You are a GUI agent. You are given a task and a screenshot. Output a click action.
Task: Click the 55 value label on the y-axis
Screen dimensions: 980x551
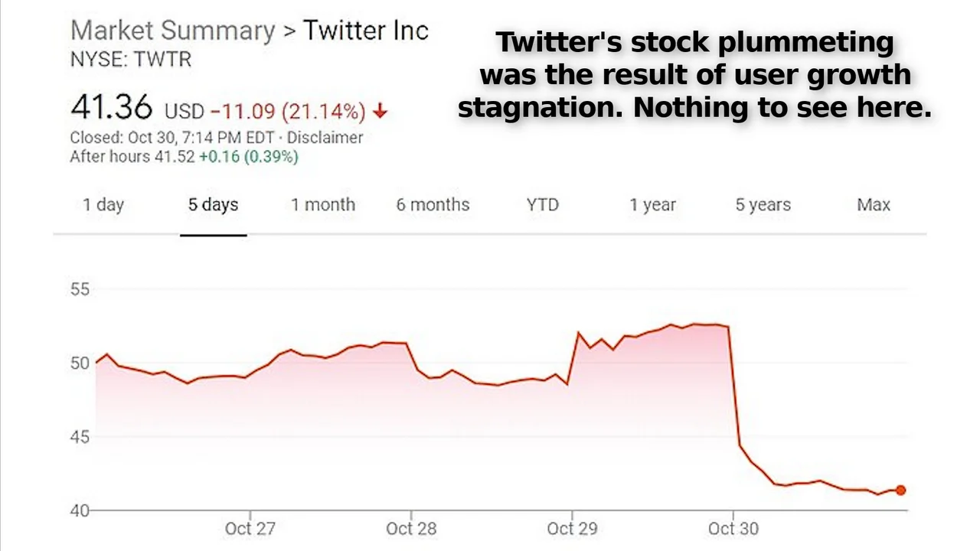tap(80, 289)
